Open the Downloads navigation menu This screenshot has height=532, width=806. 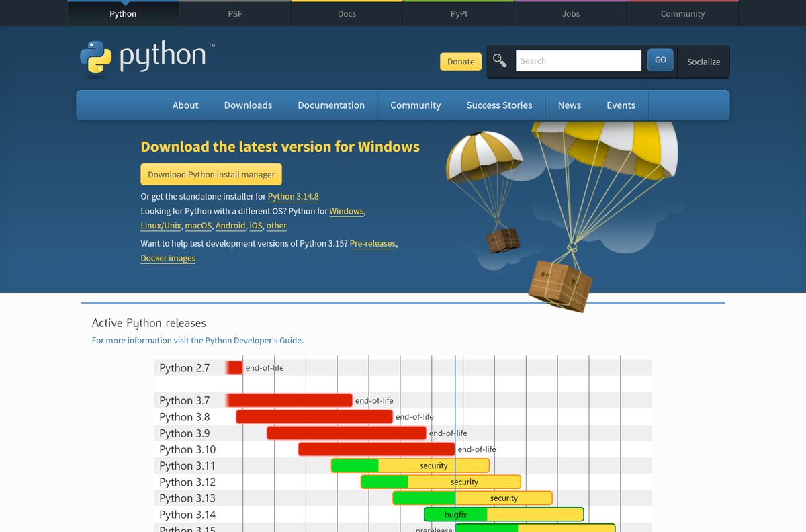tap(248, 105)
